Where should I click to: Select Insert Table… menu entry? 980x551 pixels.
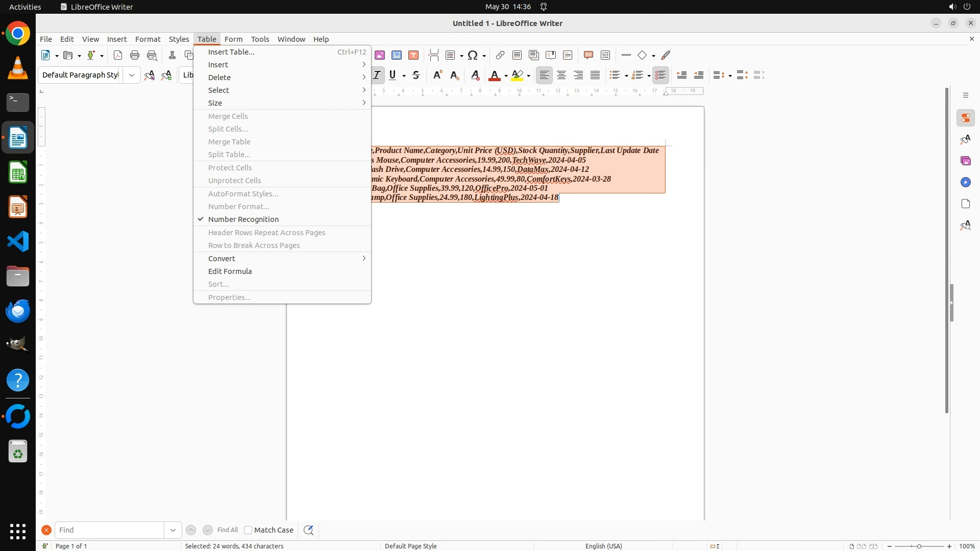(231, 52)
